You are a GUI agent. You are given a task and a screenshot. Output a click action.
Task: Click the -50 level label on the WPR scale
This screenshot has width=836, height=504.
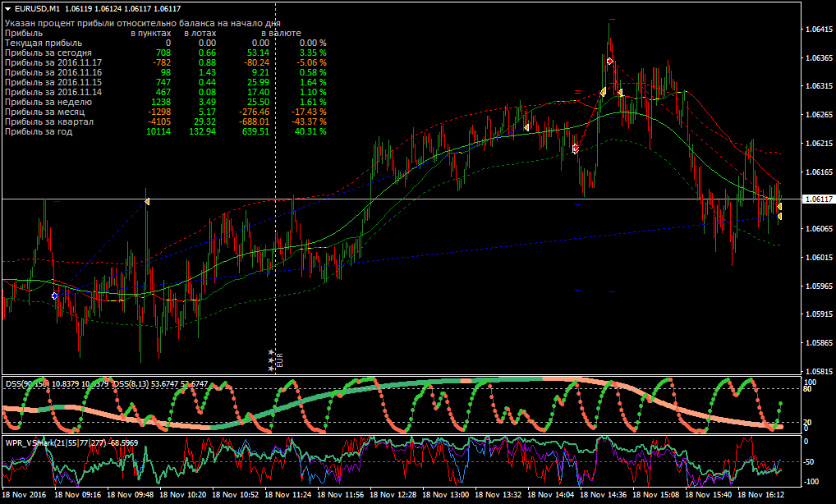click(x=808, y=462)
